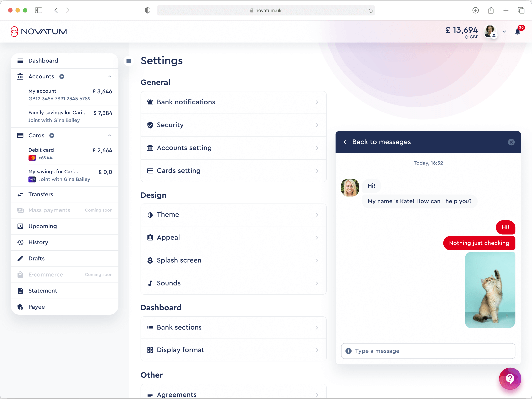The width and height of the screenshot is (532, 399).
Task: Open Display format settings
Action: [x=233, y=350]
